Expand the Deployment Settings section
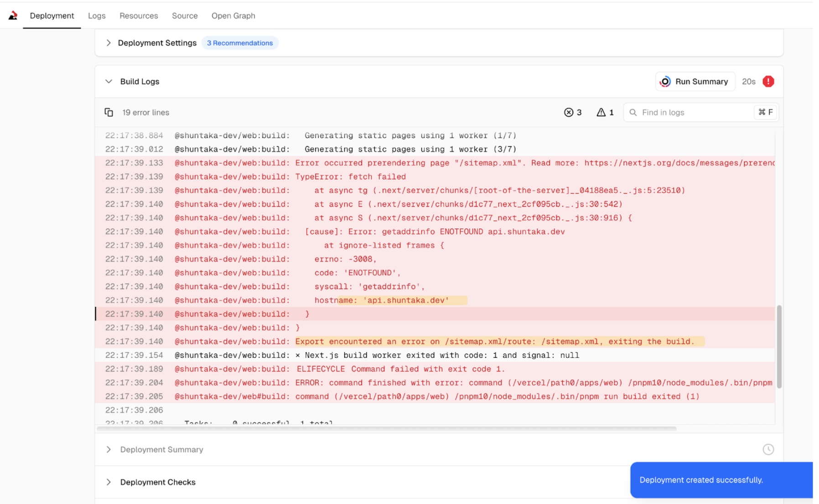 [109, 43]
